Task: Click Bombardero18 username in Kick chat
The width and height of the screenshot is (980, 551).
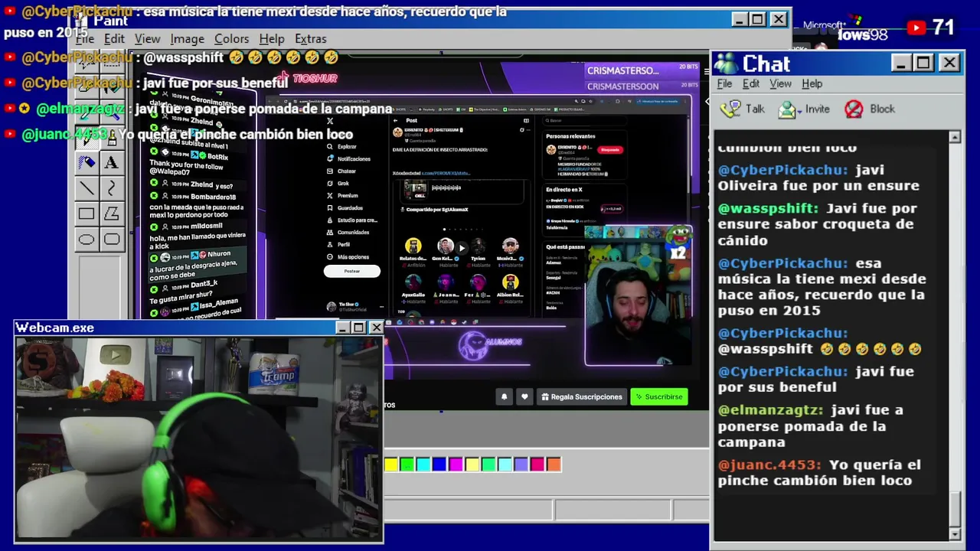Action: point(213,197)
